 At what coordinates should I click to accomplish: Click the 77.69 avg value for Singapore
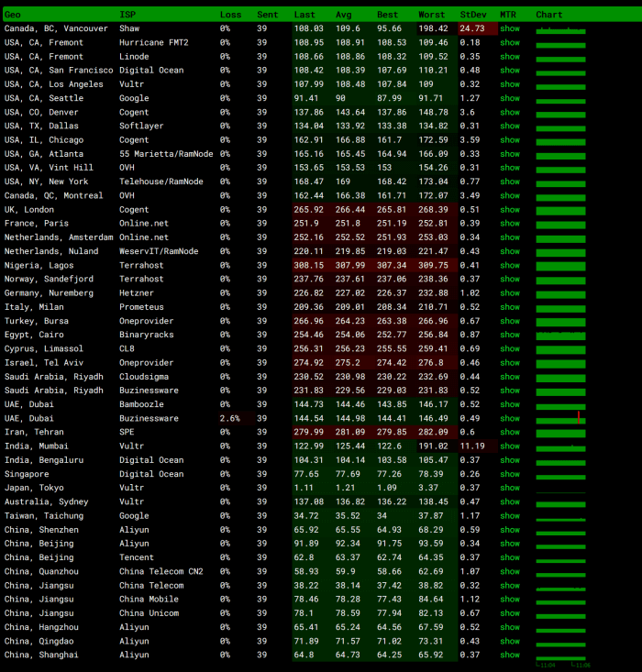(348, 474)
